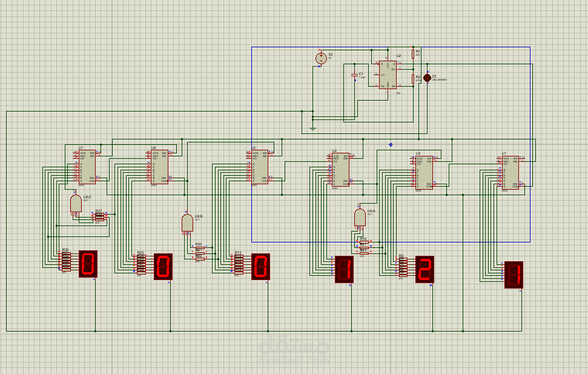Select the D1 green LED
The width and height of the screenshot is (588, 374).
[x=427, y=78]
